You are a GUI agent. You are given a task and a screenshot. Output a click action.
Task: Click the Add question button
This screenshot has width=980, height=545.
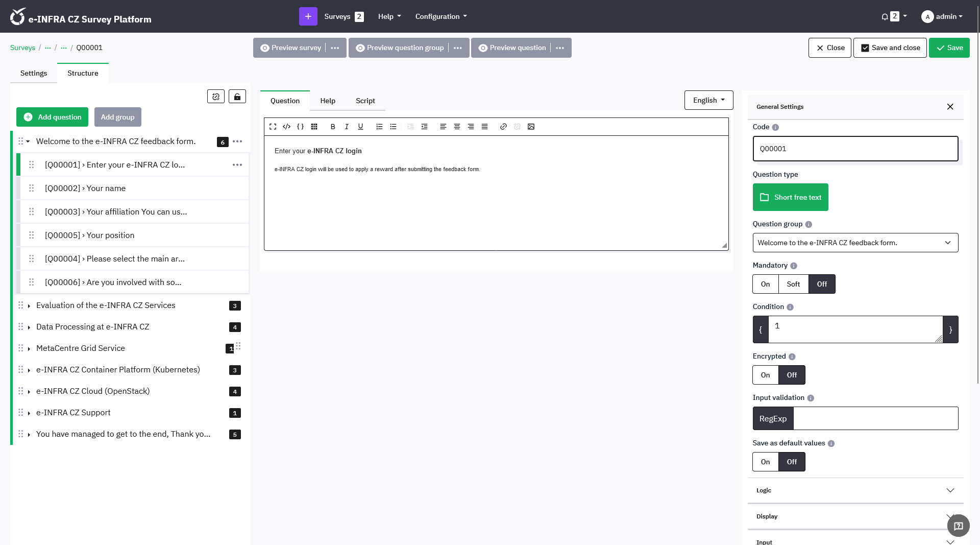click(x=52, y=117)
